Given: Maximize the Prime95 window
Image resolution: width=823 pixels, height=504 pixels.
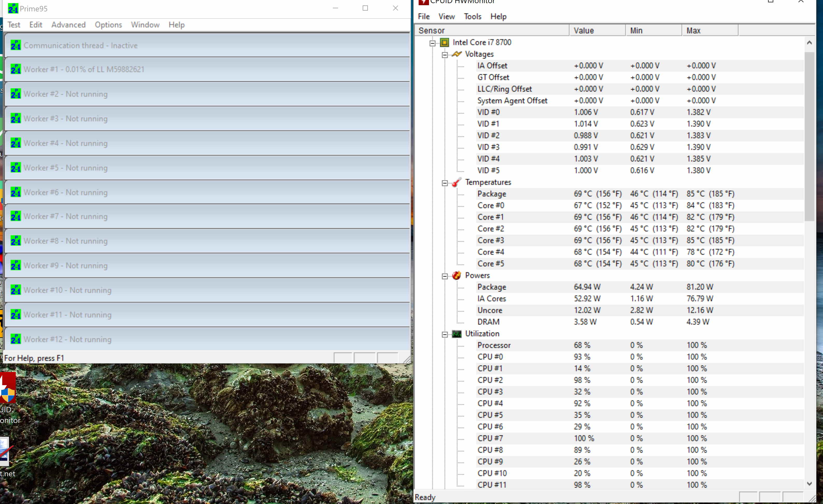Looking at the screenshot, I should 366,8.
